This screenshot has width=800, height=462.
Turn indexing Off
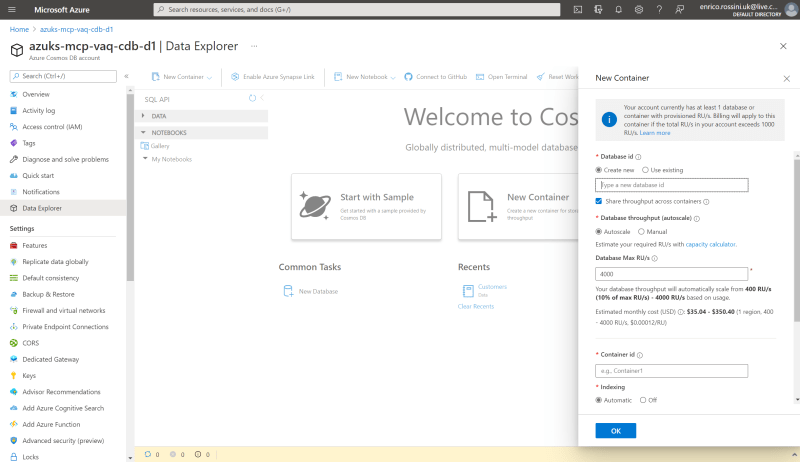point(643,400)
